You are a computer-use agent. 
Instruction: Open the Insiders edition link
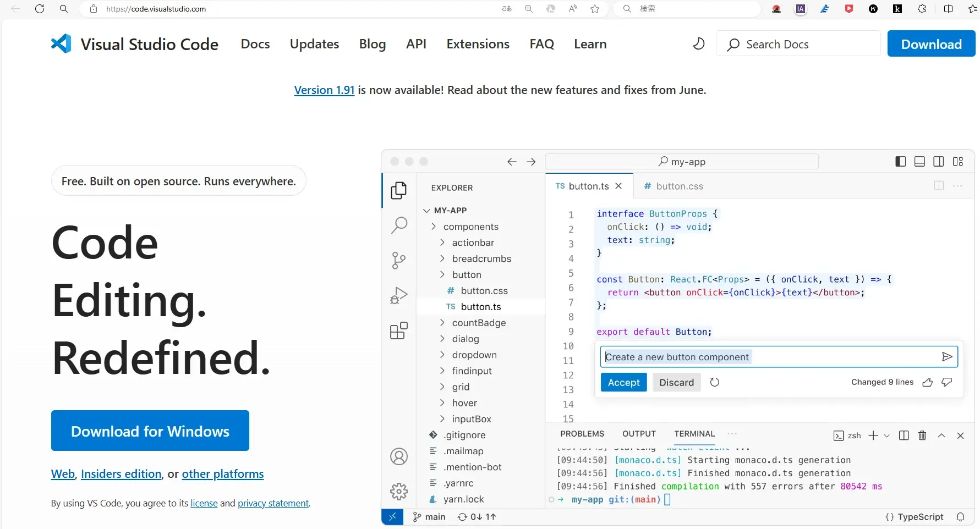(x=121, y=474)
